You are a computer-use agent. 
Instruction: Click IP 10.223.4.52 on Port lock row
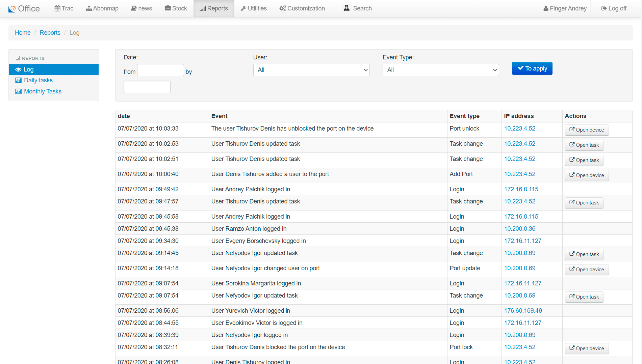pyautogui.click(x=520, y=347)
